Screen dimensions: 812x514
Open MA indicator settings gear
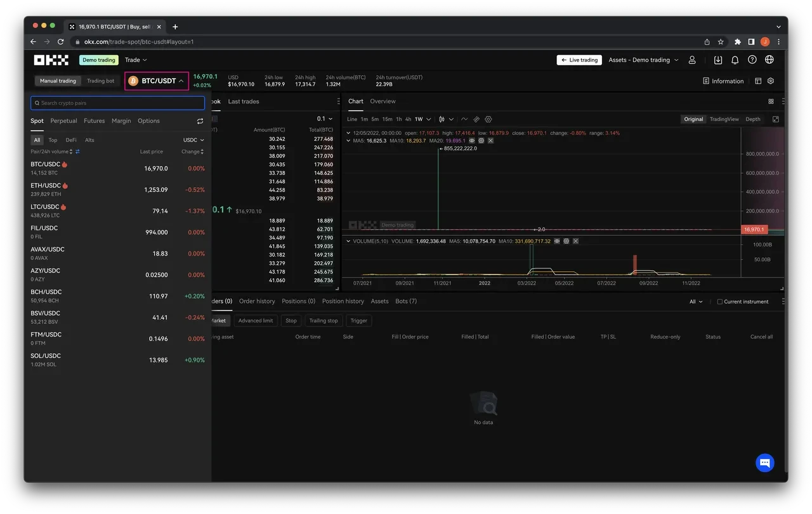click(x=481, y=141)
